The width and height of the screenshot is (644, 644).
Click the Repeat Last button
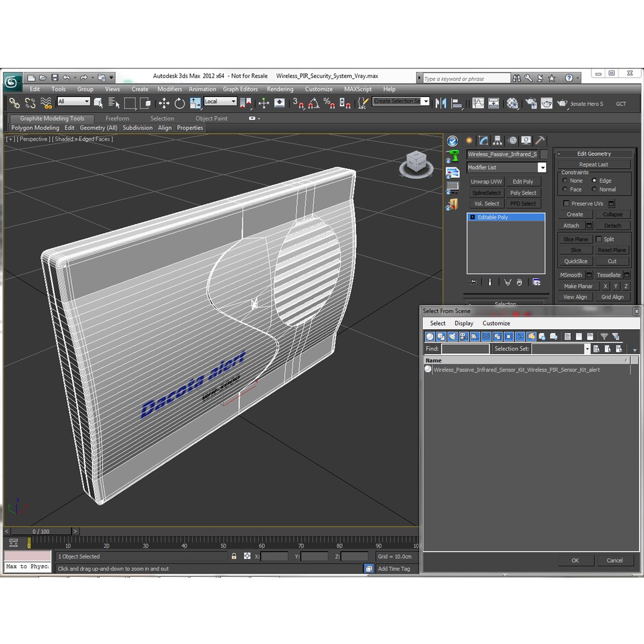tap(593, 165)
